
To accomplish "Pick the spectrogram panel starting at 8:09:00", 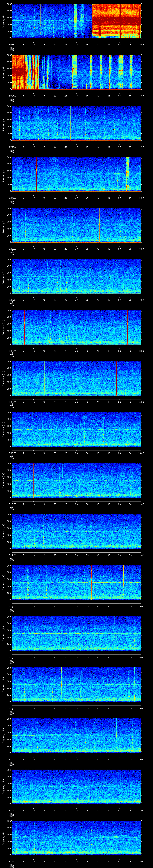I will (x=77, y=429).
